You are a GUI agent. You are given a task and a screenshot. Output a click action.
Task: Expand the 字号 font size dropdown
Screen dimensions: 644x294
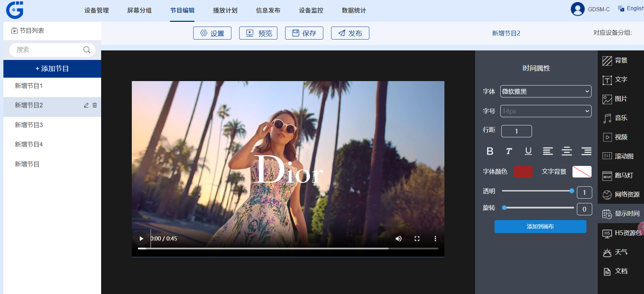point(546,111)
